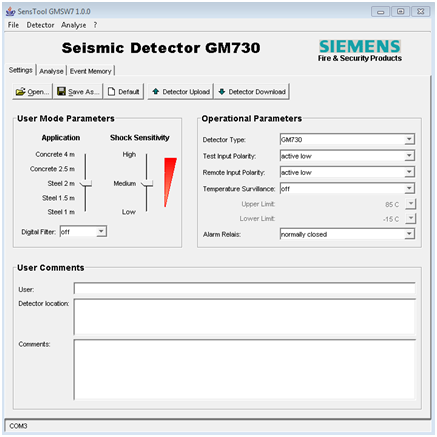Expand the Lower Limit dropdown arrow
Screen dimensions: 437x437
tap(411, 218)
